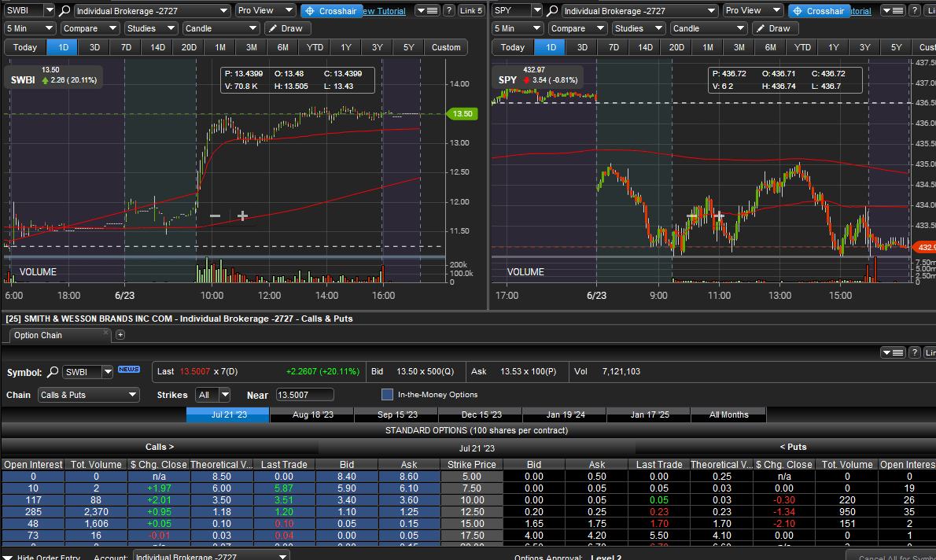Select the Today range on SWBI chart
This screenshot has width=936, height=560.
[x=25, y=47]
